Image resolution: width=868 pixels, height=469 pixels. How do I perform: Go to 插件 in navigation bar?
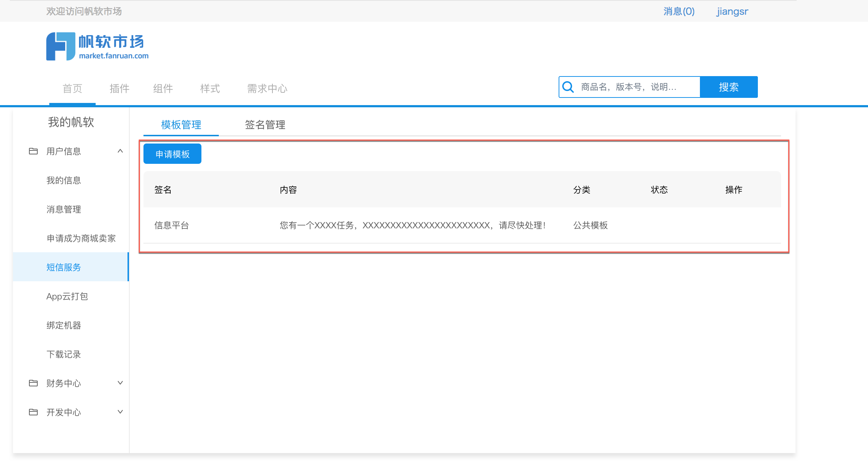pyautogui.click(x=119, y=88)
